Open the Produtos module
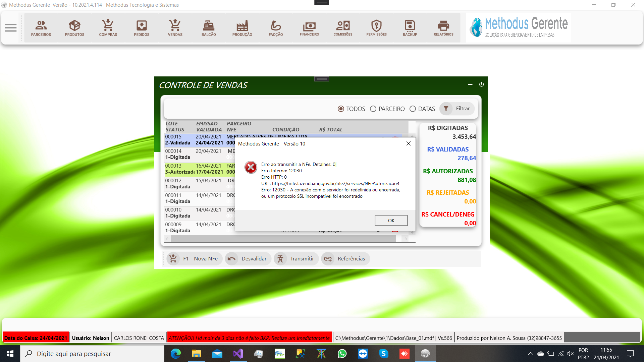 click(x=74, y=28)
